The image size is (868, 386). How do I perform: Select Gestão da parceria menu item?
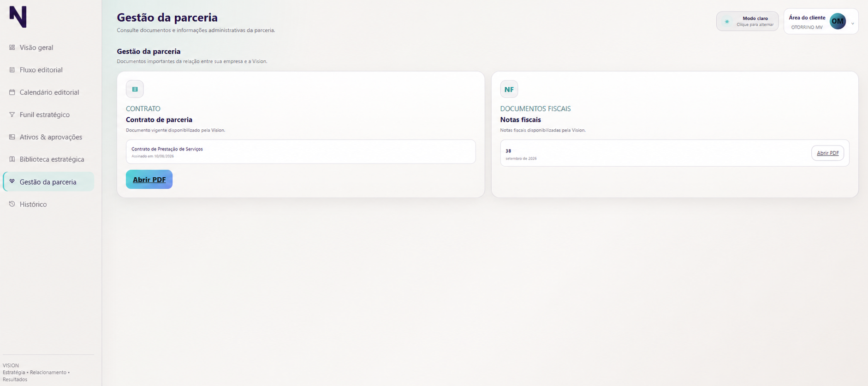point(48,182)
